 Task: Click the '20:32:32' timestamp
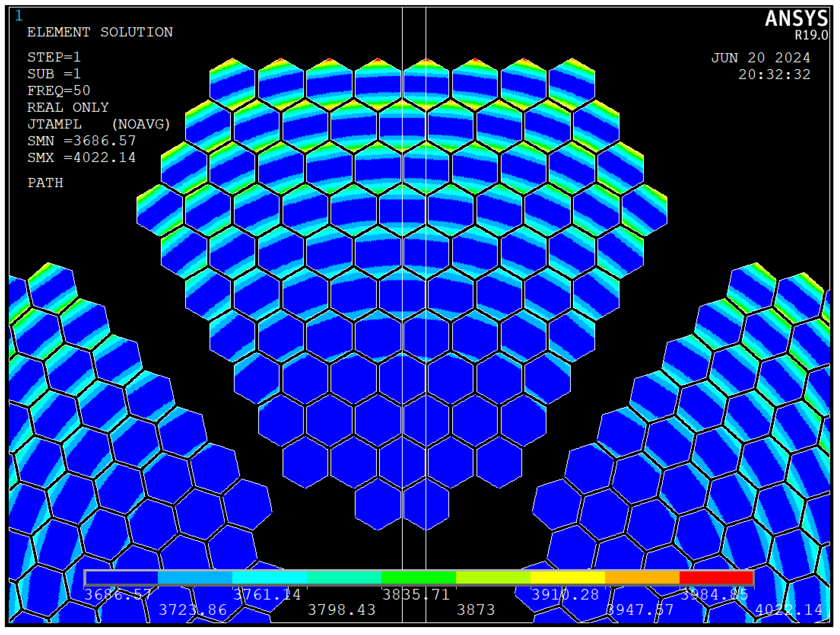click(x=774, y=74)
